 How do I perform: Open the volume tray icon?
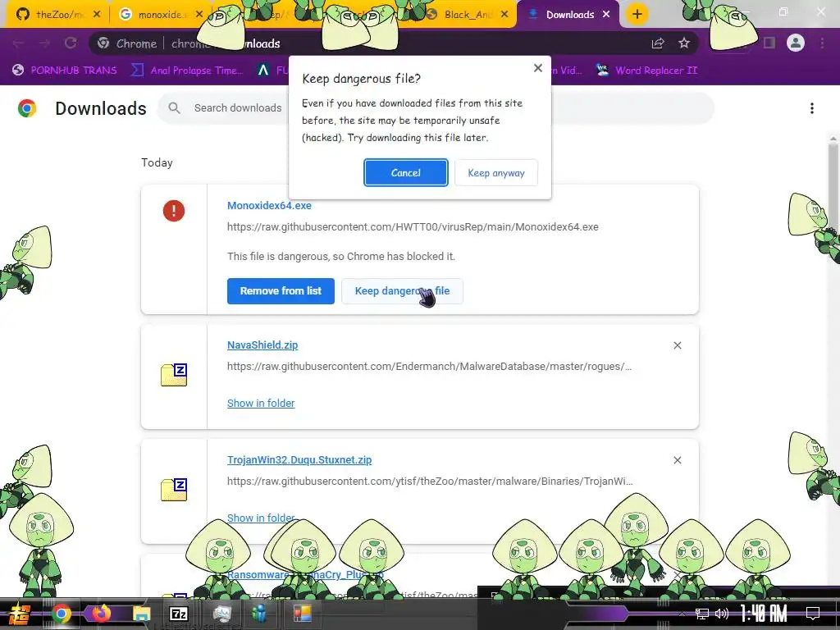pos(722,614)
